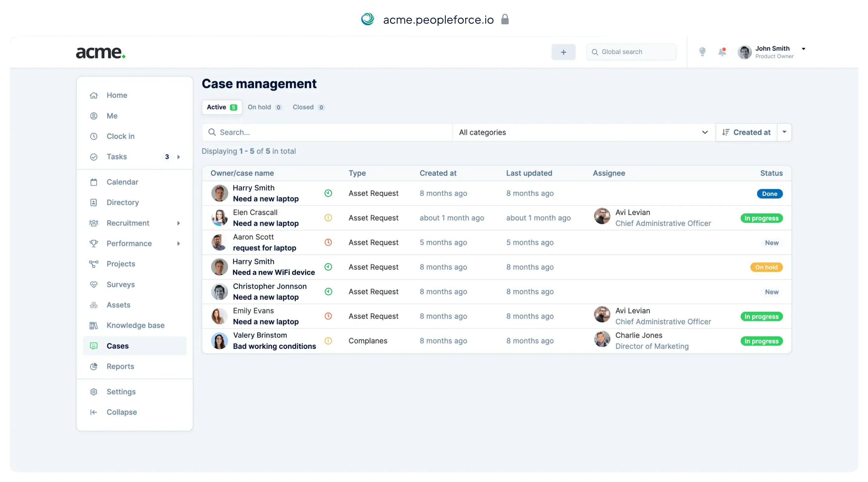Click the lightbulb tips icon
This screenshot has height=482, width=868.
[x=702, y=52]
